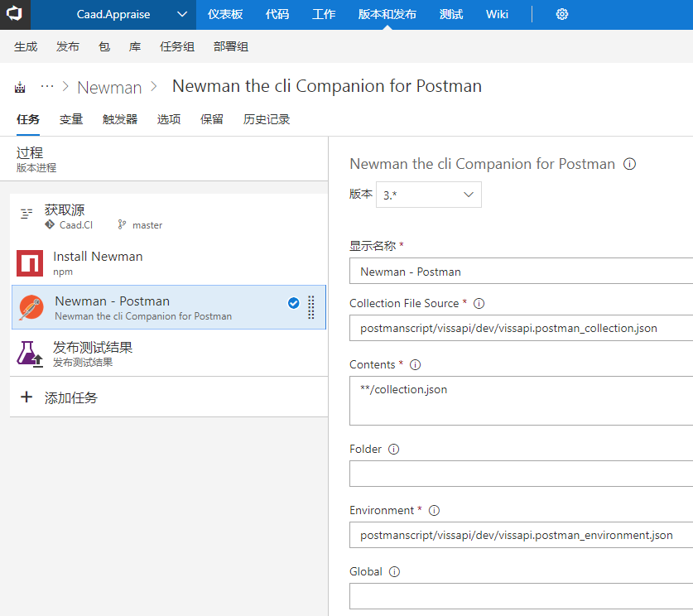
Task: Go to the 发布 sub-hub
Action: pyautogui.click(x=68, y=46)
